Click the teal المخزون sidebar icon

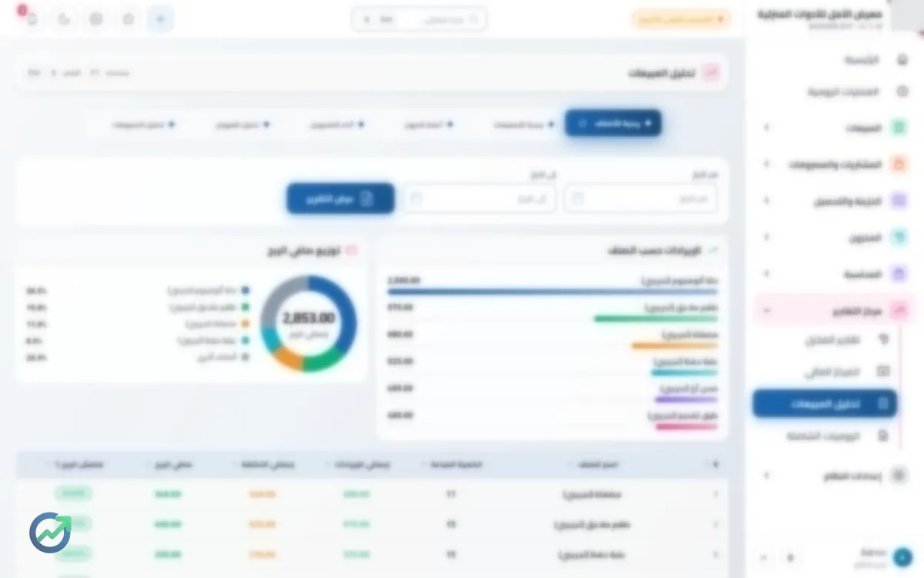(x=899, y=237)
